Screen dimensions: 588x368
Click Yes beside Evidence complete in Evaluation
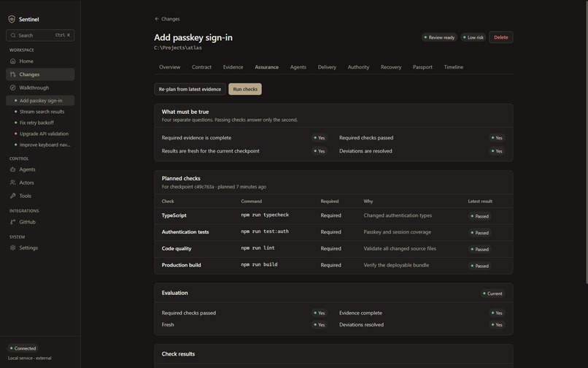coord(497,313)
